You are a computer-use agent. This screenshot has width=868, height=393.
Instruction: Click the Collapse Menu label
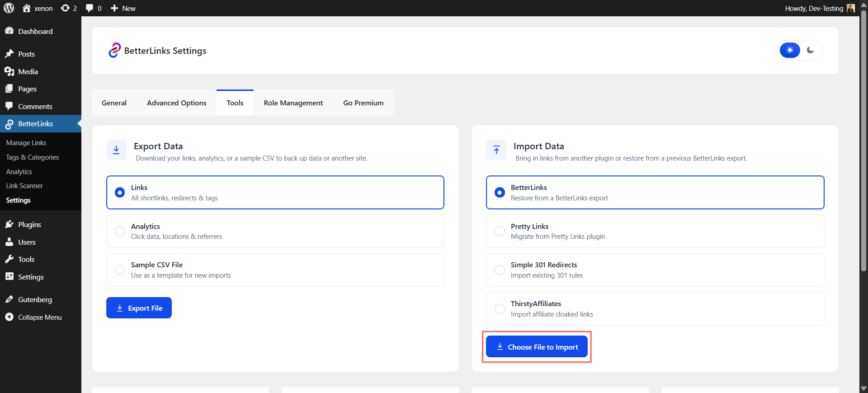(40, 317)
